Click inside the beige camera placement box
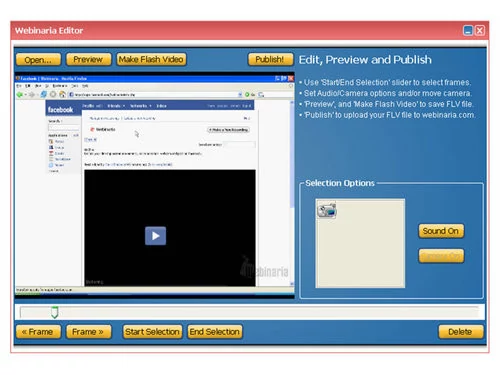The height and width of the screenshot is (375, 500). click(x=360, y=243)
